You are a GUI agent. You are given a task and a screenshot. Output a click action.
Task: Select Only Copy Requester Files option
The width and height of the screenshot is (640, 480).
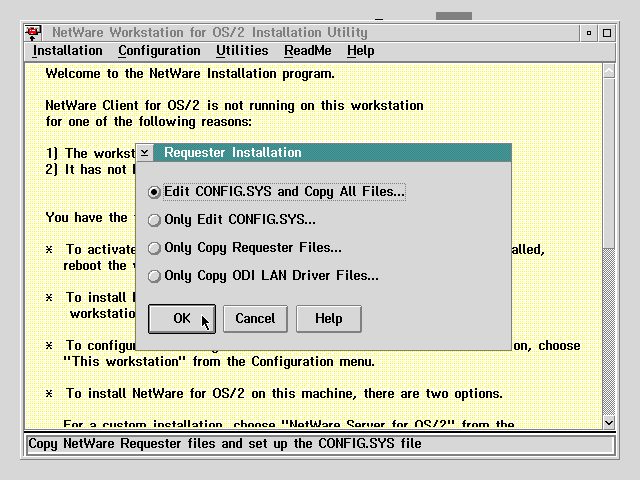pos(245,248)
